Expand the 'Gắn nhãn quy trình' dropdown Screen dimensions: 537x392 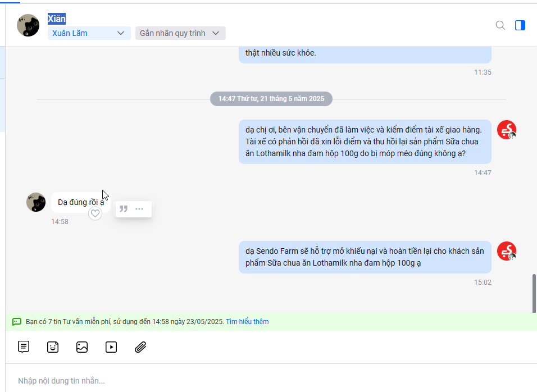tap(180, 33)
